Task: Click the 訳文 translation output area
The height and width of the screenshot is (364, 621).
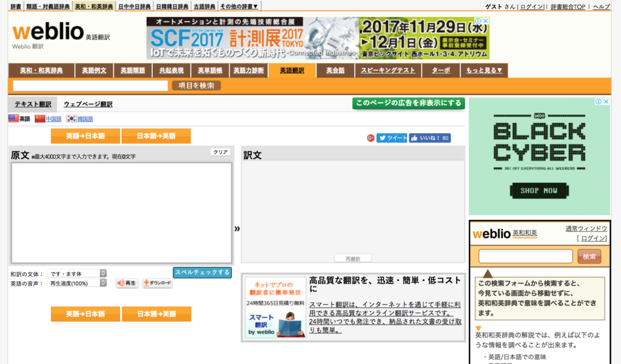Action: click(x=353, y=211)
